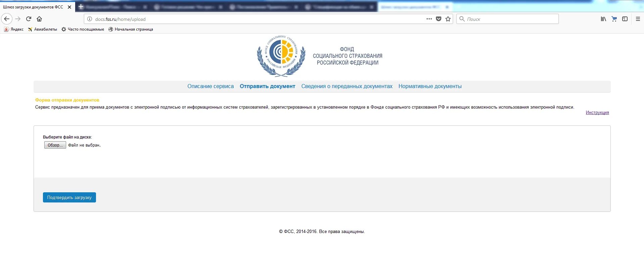
Task: Close the 'Шлюз загрузки документов ФСС' tab
Action: (69, 7)
